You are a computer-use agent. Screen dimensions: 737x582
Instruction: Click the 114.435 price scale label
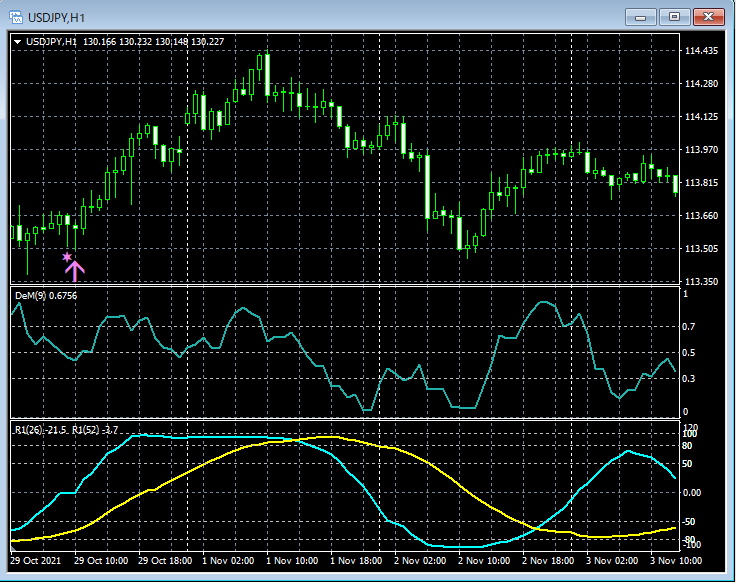click(700, 51)
